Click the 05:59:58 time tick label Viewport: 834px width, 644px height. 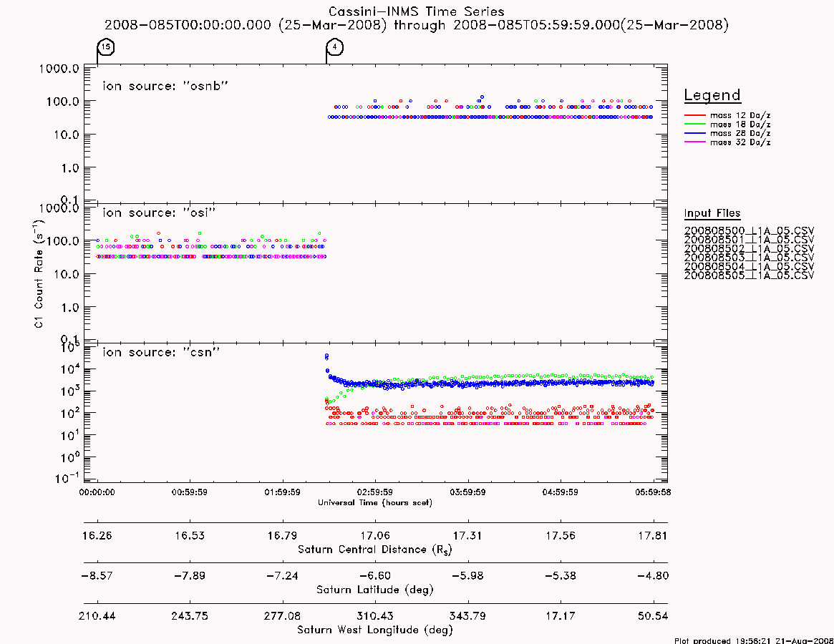click(653, 492)
